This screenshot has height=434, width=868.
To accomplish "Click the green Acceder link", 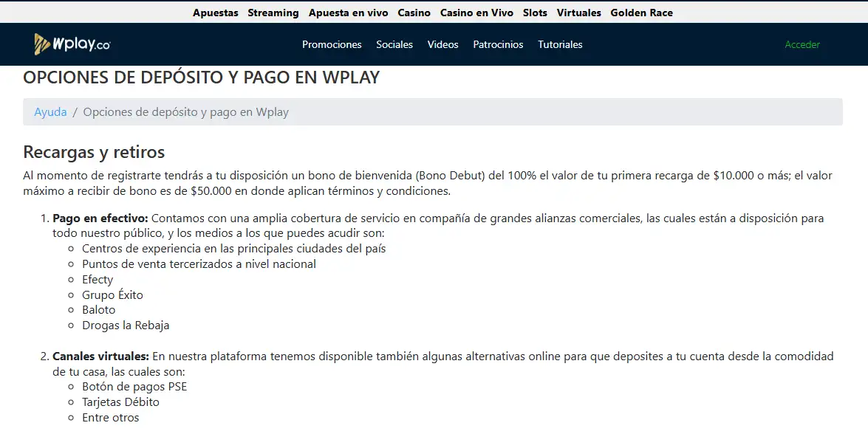I will pos(802,44).
